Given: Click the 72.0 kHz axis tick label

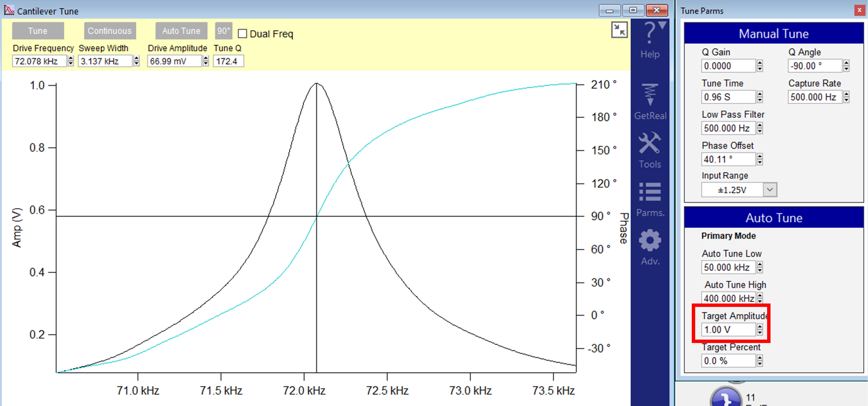Looking at the screenshot, I should [304, 391].
